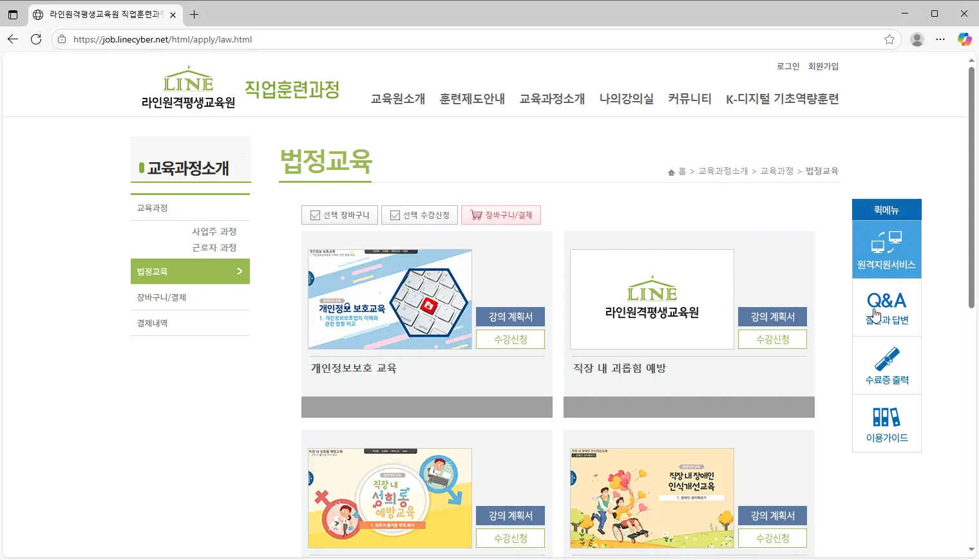This screenshot has width=979, height=560.
Task: Open 수료증 출력 certificate printing icon
Action: click(x=887, y=365)
